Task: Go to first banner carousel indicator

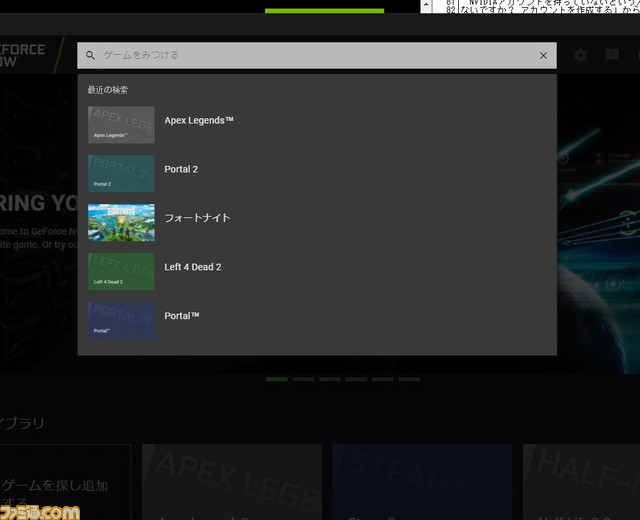Action: 277,379
